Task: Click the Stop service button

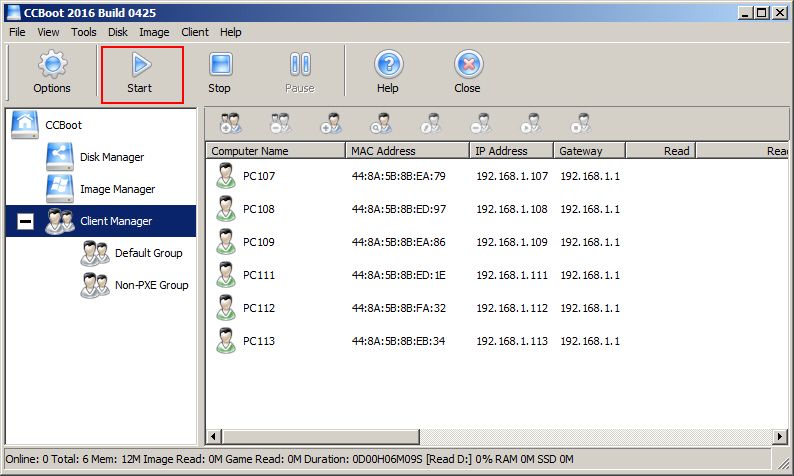Action: pos(220,72)
